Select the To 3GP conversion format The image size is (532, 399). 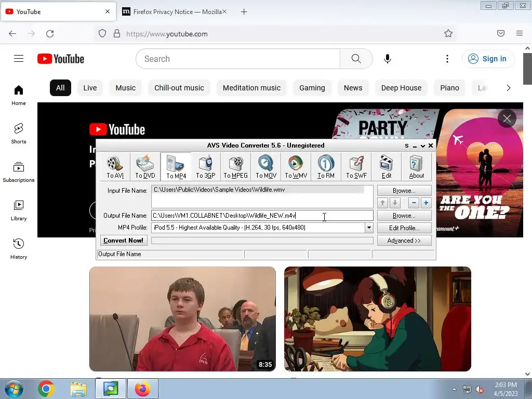(x=206, y=166)
